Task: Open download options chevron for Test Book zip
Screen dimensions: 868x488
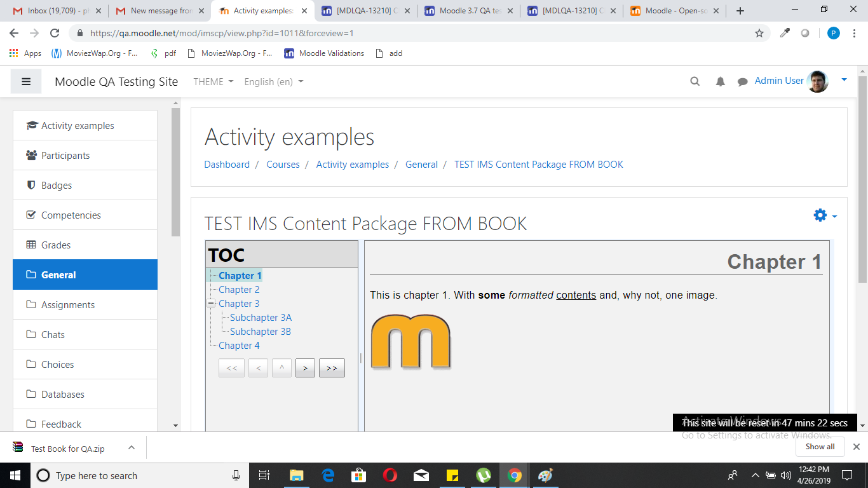Action: click(132, 447)
